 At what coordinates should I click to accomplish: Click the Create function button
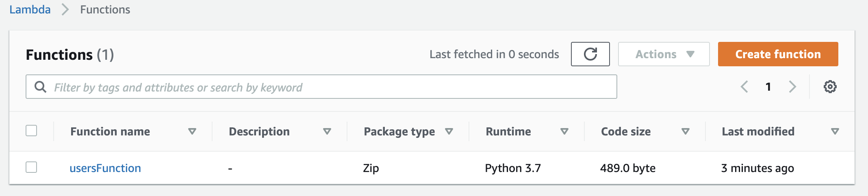[x=778, y=54]
